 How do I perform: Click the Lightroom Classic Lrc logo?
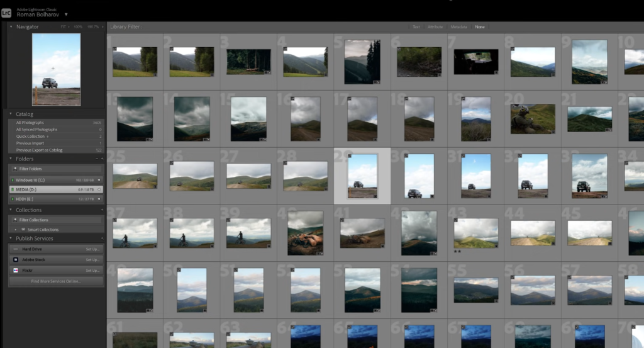click(6, 11)
